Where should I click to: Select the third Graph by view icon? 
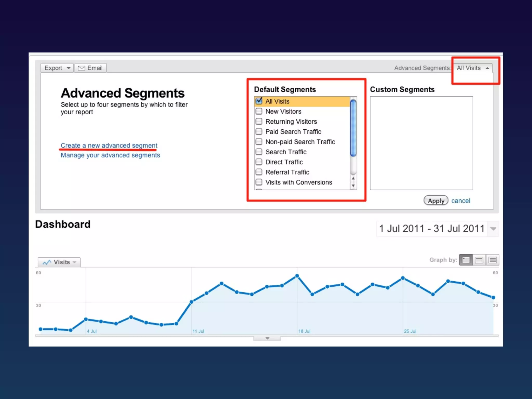pyautogui.click(x=493, y=260)
